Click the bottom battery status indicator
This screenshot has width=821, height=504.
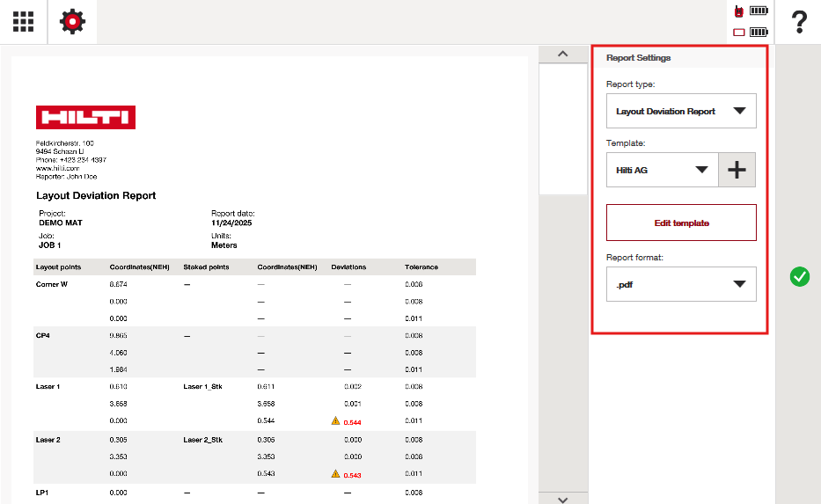click(759, 33)
